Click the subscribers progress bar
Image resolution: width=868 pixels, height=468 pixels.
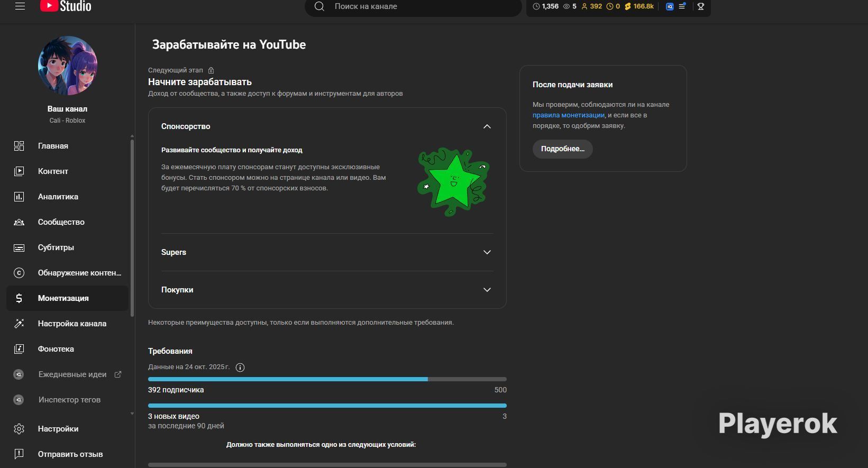(327, 379)
